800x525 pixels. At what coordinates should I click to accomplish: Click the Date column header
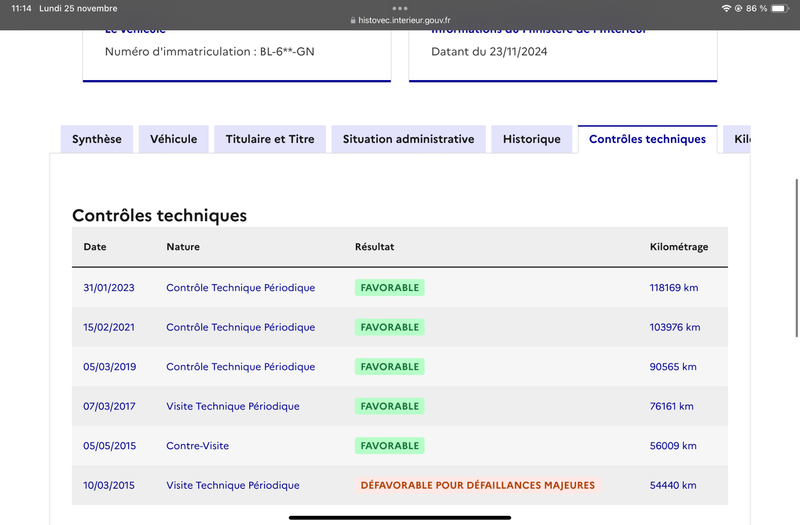95,247
